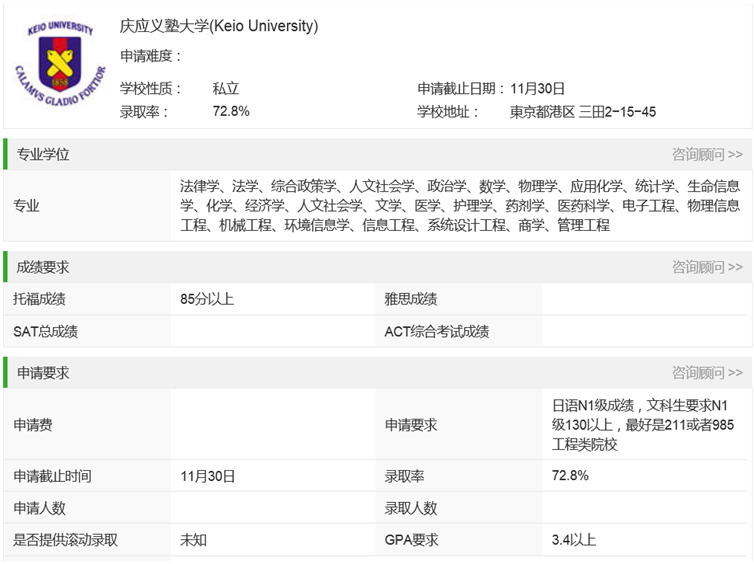The image size is (754, 564).
Task: Select the 庆应义塾大学(Keio University) title
Action: [x=219, y=26]
